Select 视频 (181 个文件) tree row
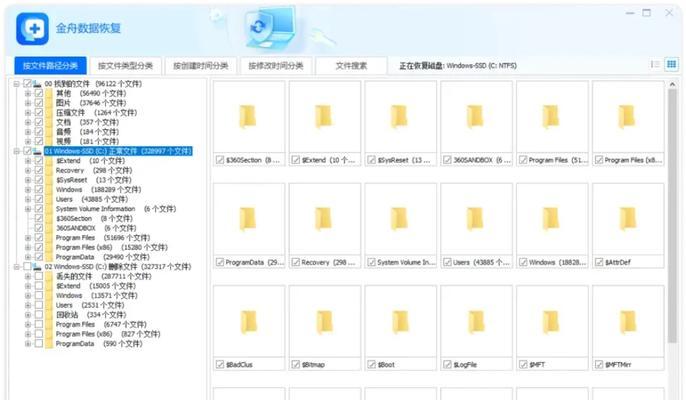686x400 pixels. click(x=88, y=141)
